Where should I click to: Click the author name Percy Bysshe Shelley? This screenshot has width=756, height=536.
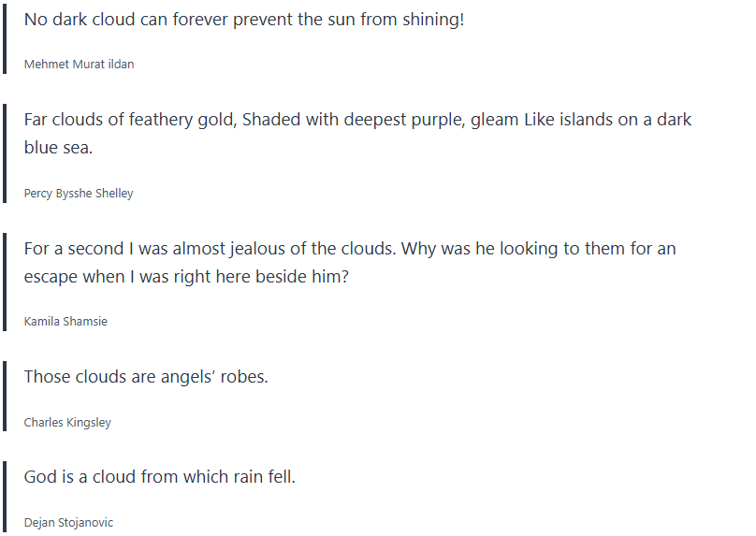coord(79,194)
